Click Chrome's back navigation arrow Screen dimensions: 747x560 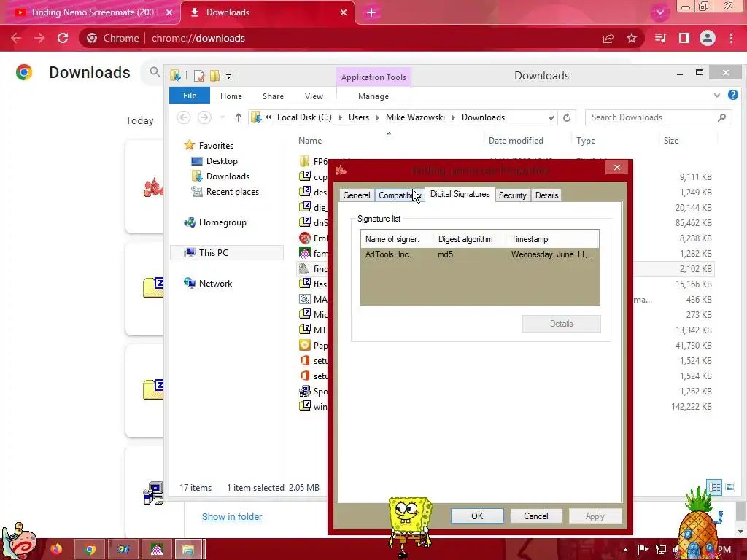(x=16, y=38)
